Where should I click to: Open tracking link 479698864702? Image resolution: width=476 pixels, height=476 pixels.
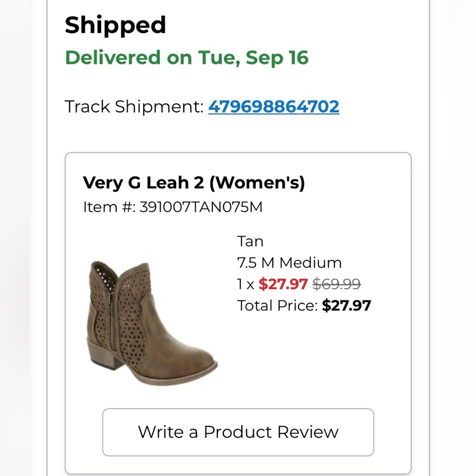(274, 106)
